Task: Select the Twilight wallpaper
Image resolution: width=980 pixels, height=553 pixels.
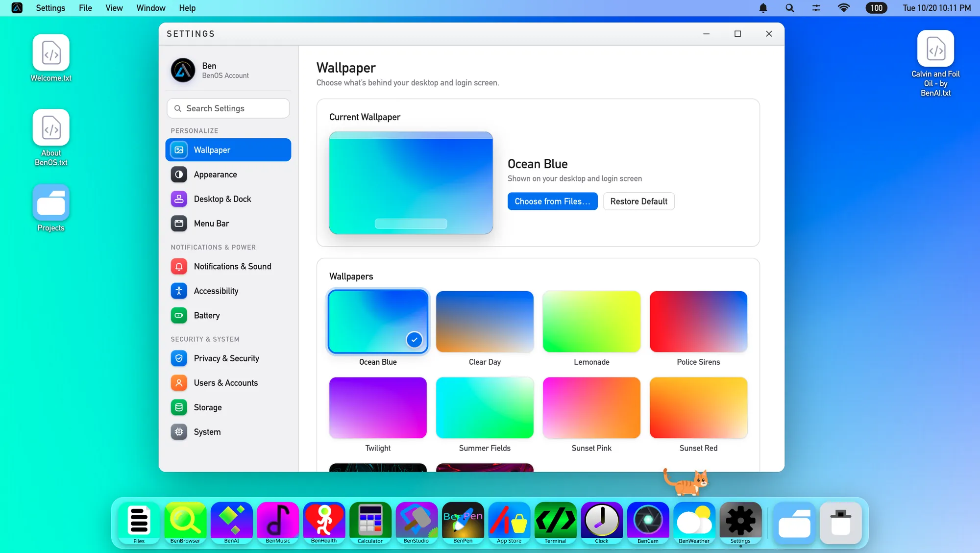Action: tap(378, 407)
